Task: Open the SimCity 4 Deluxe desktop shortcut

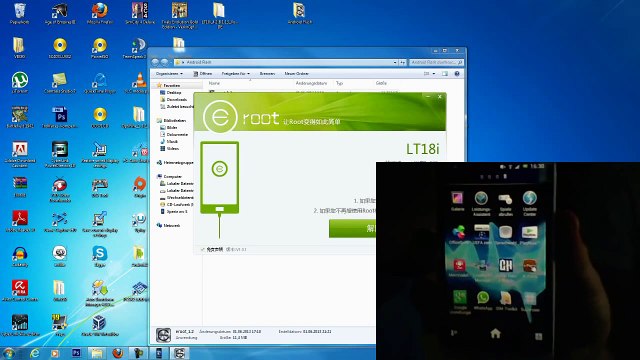Action: (x=140, y=13)
